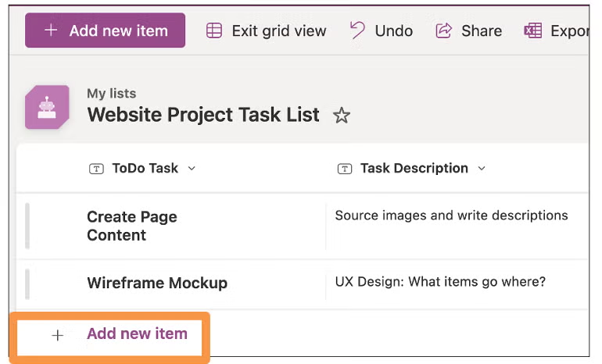Select the Wireframe Mockup row handle
The image size is (602, 364).
coord(28,284)
